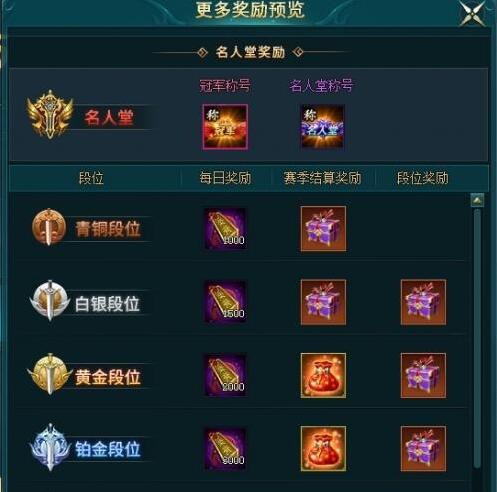The height and width of the screenshot is (492, 497).
Task: Click the 铂金段位 platinum rank badge
Action: pyautogui.click(x=50, y=447)
